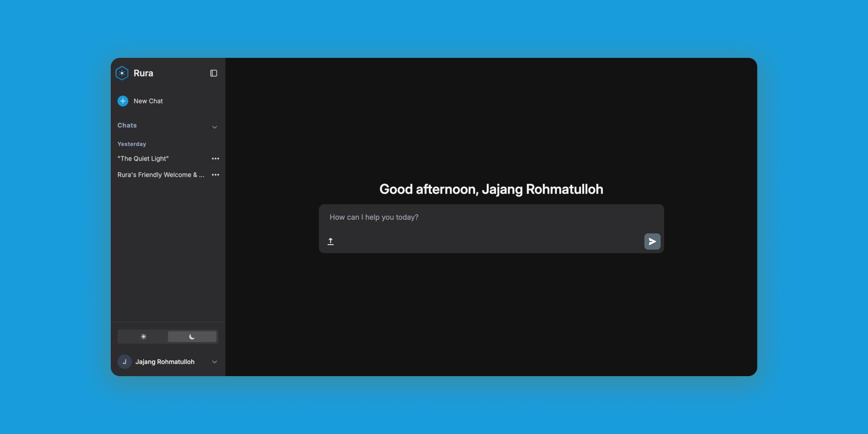This screenshot has width=868, height=434.
Task: Expand the user account dropdown chevron
Action: (215, 362)
